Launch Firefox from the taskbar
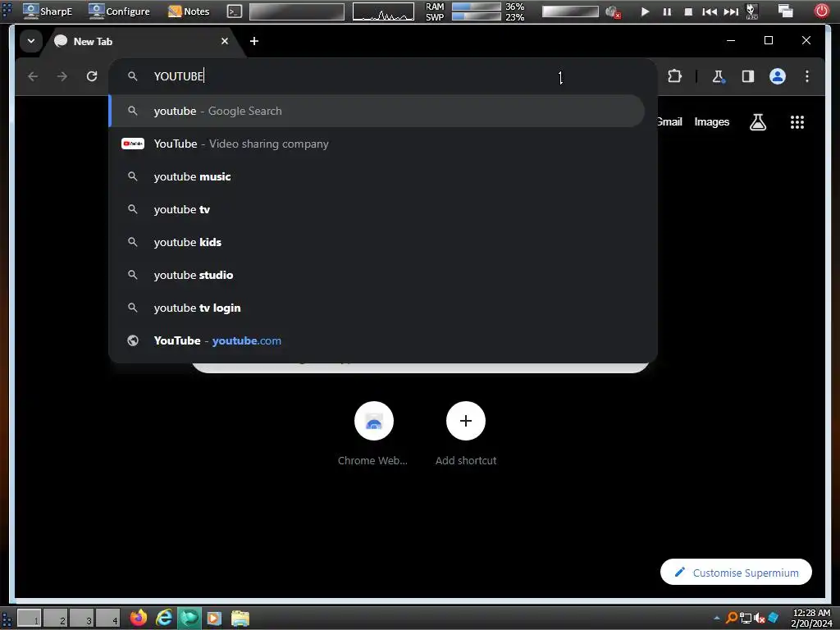 tap(138, 619)
